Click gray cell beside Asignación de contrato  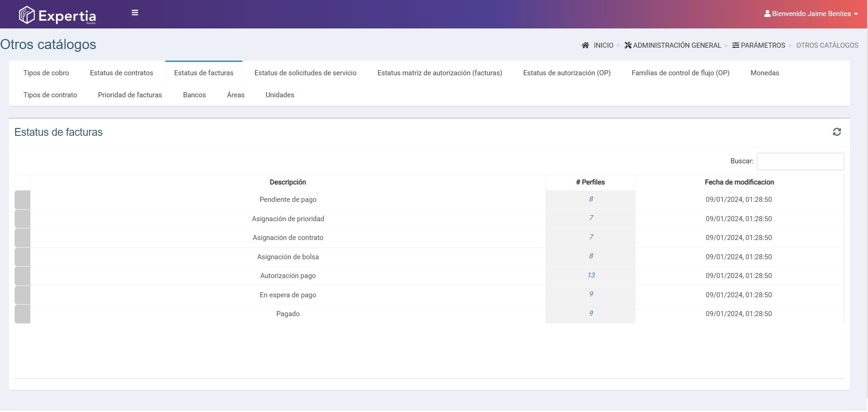click(22, 238)
